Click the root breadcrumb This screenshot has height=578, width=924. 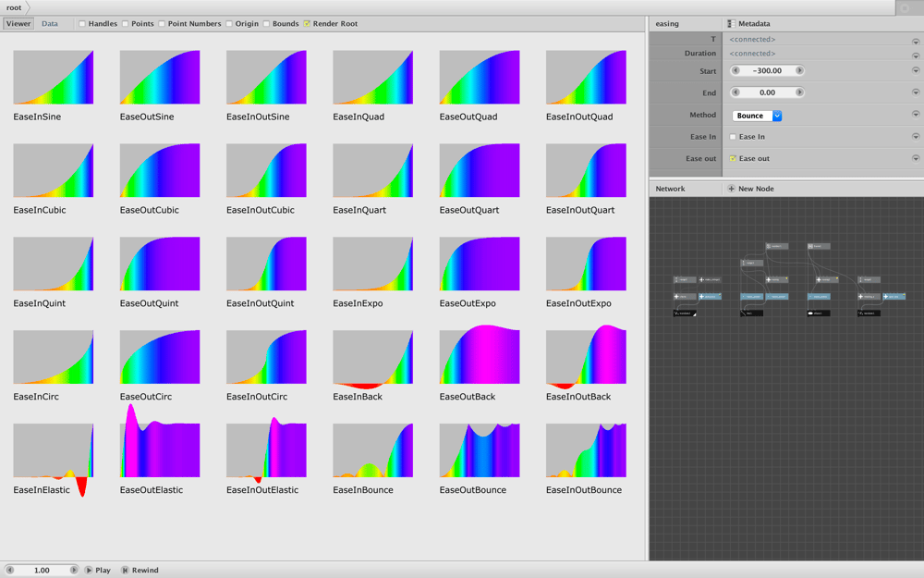(14, 7)
